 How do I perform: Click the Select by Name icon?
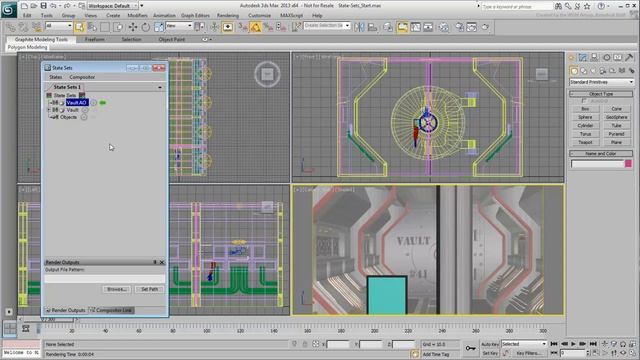click(92, 27)
